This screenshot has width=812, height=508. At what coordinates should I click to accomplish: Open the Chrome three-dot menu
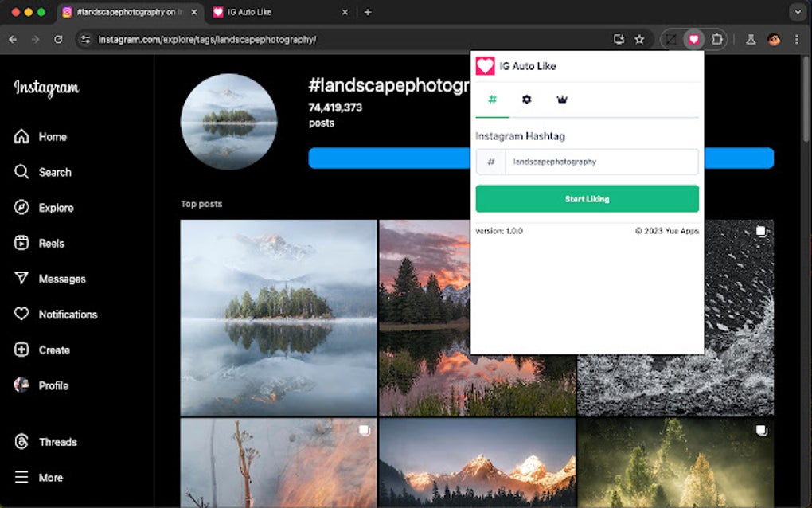[x=796, y=38]
